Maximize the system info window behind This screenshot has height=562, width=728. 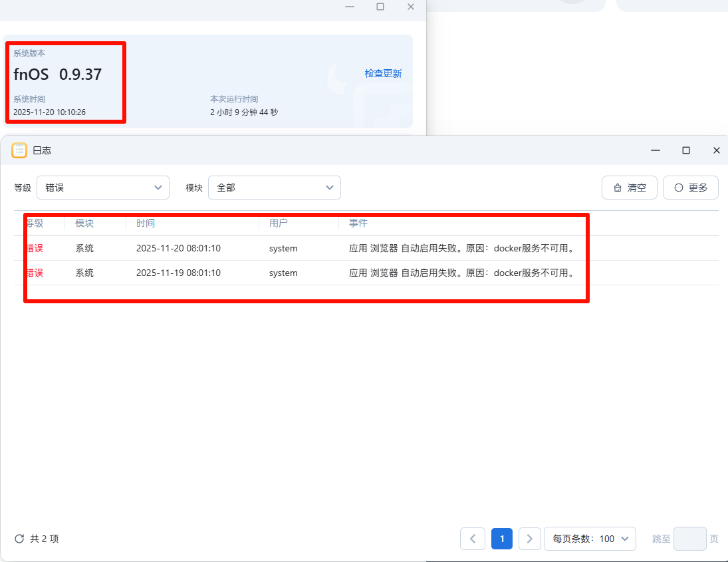pyautogui.click(x=380, y=7)
